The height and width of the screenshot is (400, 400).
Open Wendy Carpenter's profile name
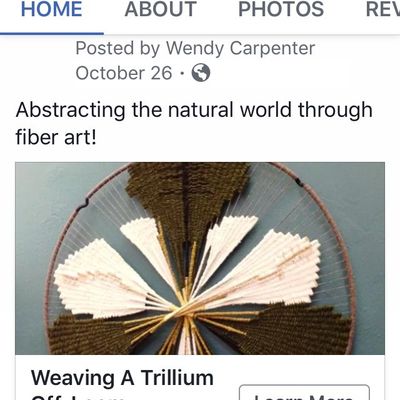click(240, 48)
